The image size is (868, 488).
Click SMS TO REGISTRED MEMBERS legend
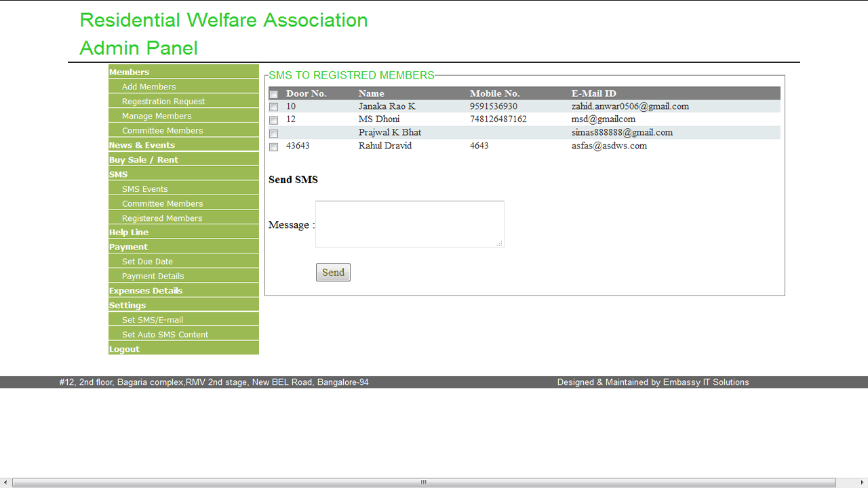click(x=351, y=75)
